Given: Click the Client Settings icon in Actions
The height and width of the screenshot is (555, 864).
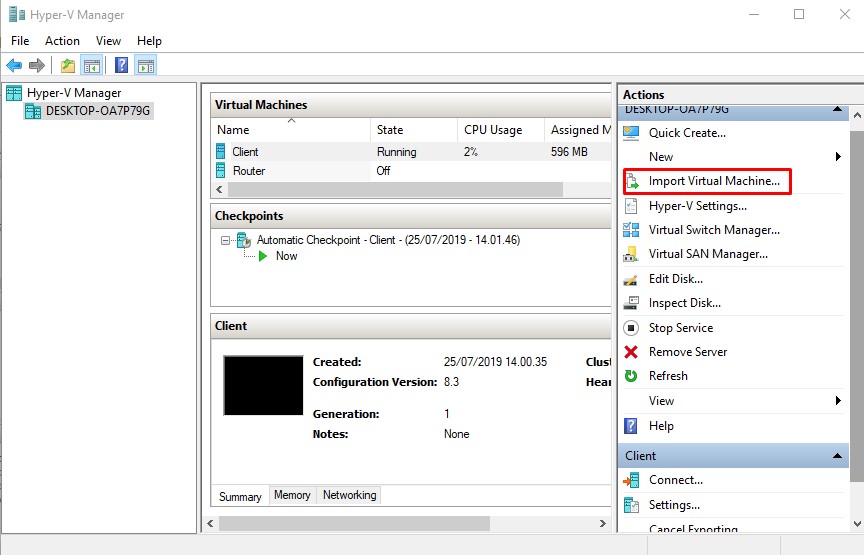Looking at the screenshot, I should [x=631, y=505].
